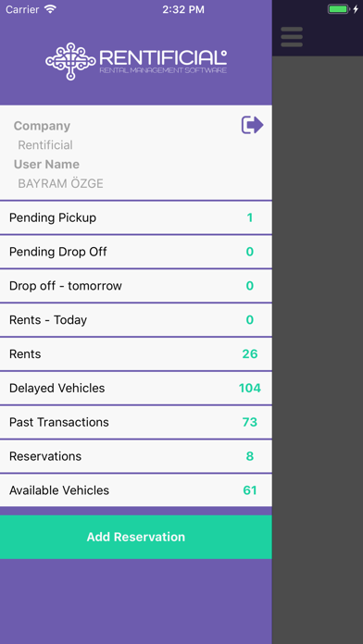Tap the logout arrow icon
The image size is (363, 644).
coord(252,125)
